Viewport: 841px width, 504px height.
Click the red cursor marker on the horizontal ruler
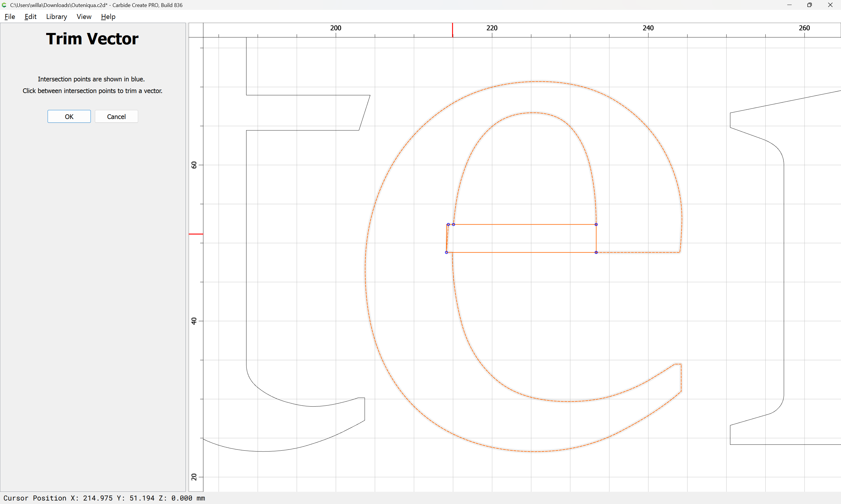point(452,30)
